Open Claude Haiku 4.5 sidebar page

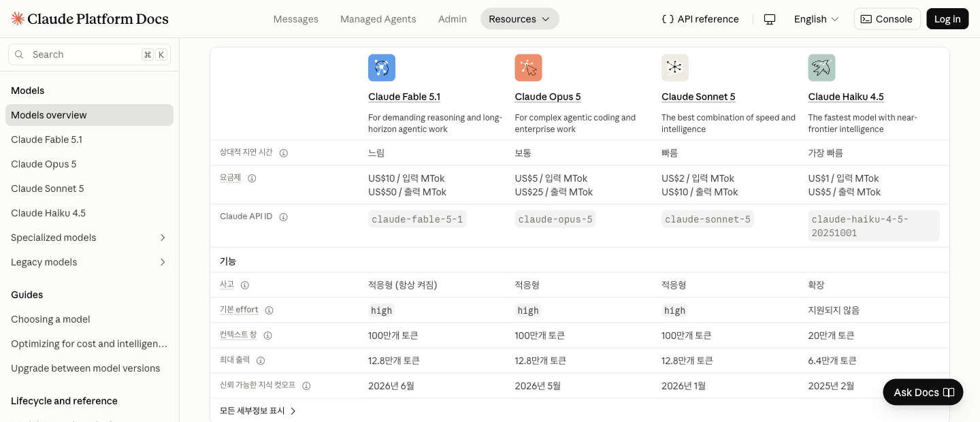[89, 213]
